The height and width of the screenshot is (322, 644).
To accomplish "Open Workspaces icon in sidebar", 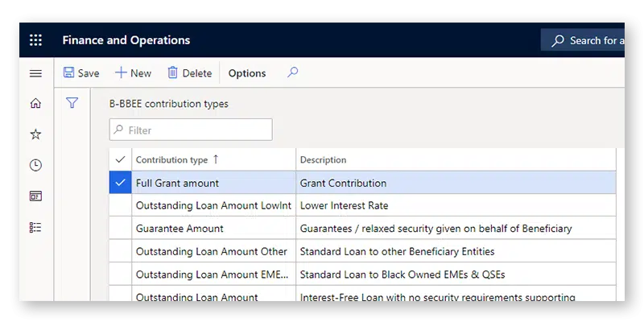I will (x=35, y=196).
